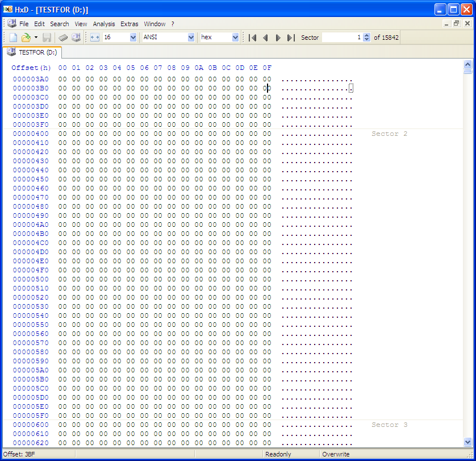Click the ASCII text column of row 00000480
Screen dimensions: 476x461
point(317,207)
